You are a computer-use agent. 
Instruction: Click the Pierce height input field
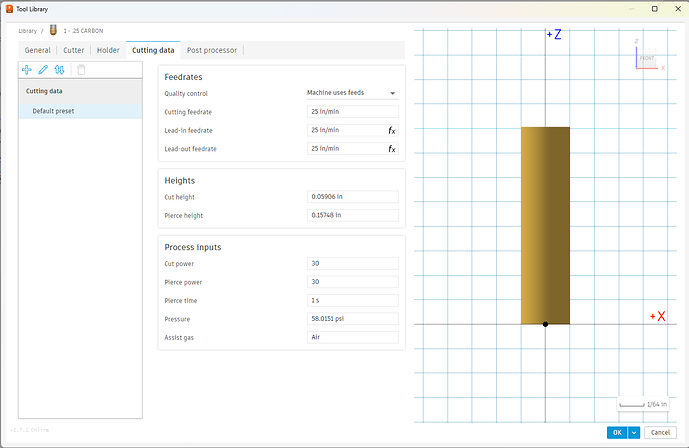pos(352,215)
